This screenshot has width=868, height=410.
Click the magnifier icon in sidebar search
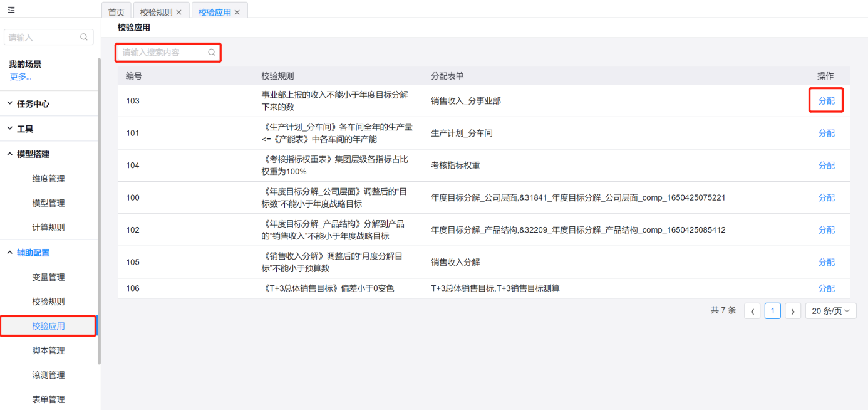[84, 38]
